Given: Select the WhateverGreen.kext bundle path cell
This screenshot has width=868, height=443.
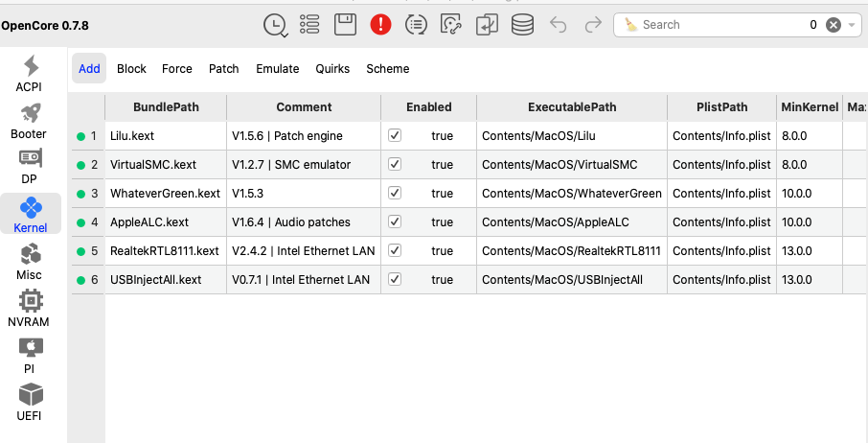Looking at the screenshot, I should coord(165,194).
